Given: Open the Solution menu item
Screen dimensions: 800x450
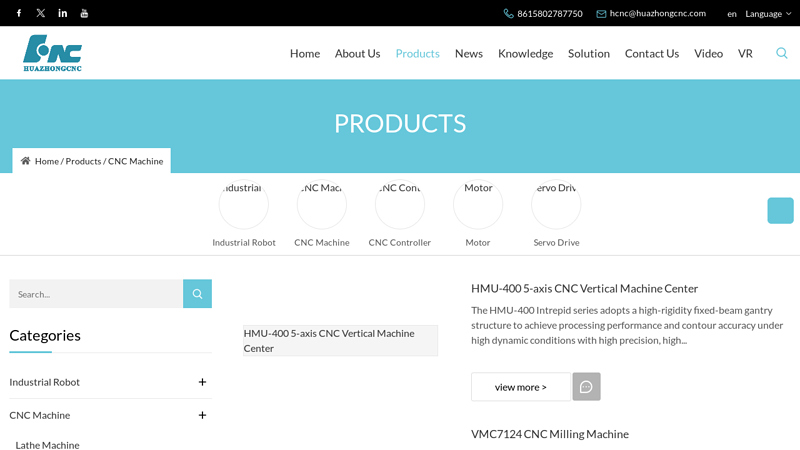Looking at the screenshot, I should 589,54.
